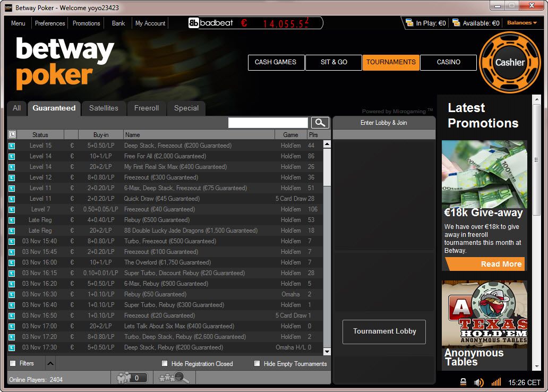548x392 pixels.
Task: Open the Tournament Lobby button
Action: [384, 331]
